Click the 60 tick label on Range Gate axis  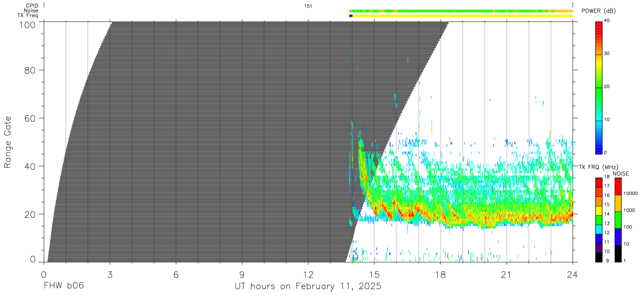click(30, 118)
